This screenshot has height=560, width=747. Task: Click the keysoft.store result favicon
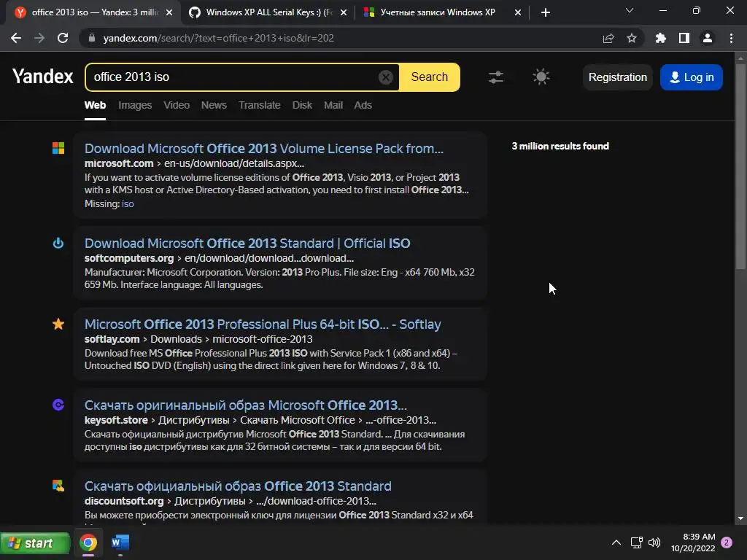(58, 405)
